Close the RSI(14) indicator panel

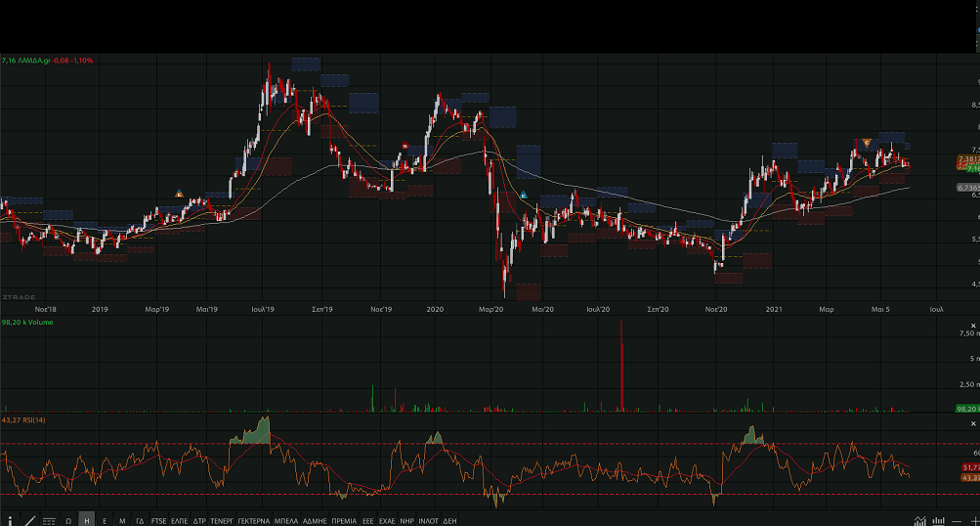click(x=972, y=422)
